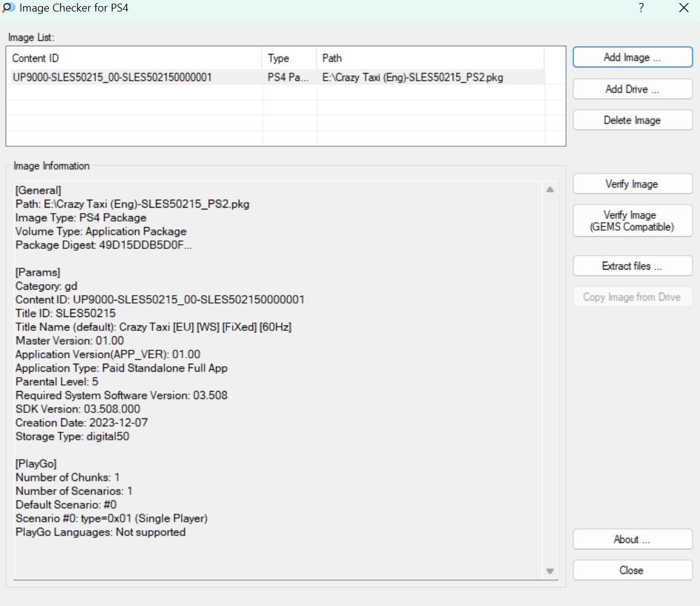
Task: Click the Add Image button
Action: (x=632, y=58)
